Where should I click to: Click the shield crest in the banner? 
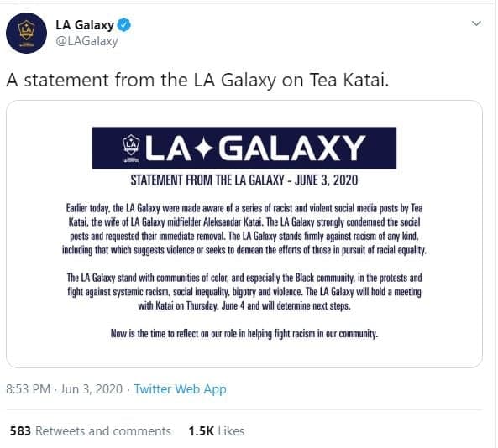131,148
